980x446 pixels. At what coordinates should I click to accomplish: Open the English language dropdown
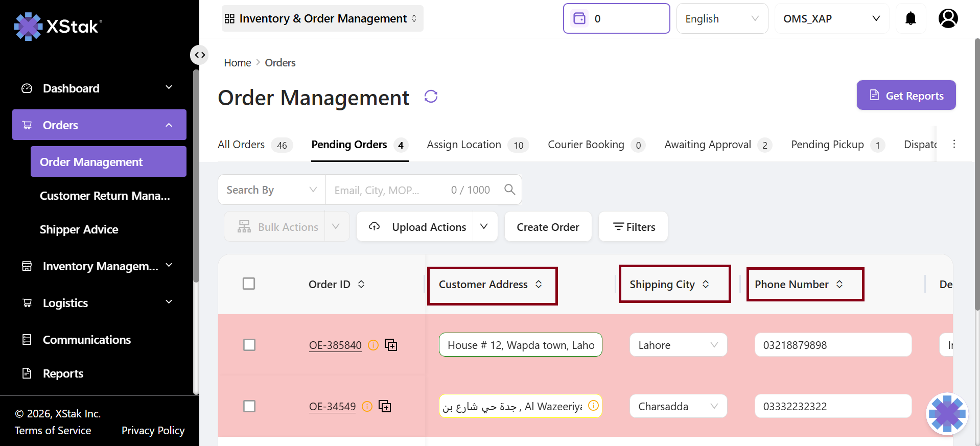721,19
